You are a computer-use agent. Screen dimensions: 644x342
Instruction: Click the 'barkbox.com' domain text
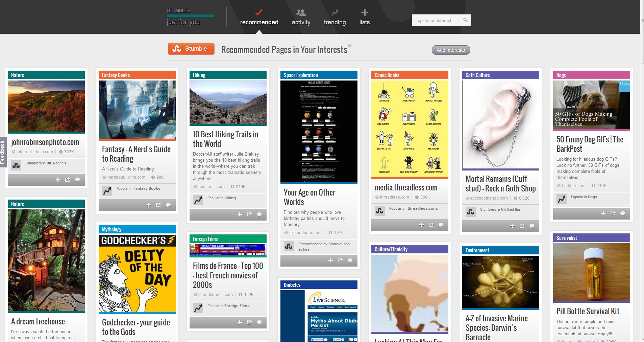coord(574,186)
